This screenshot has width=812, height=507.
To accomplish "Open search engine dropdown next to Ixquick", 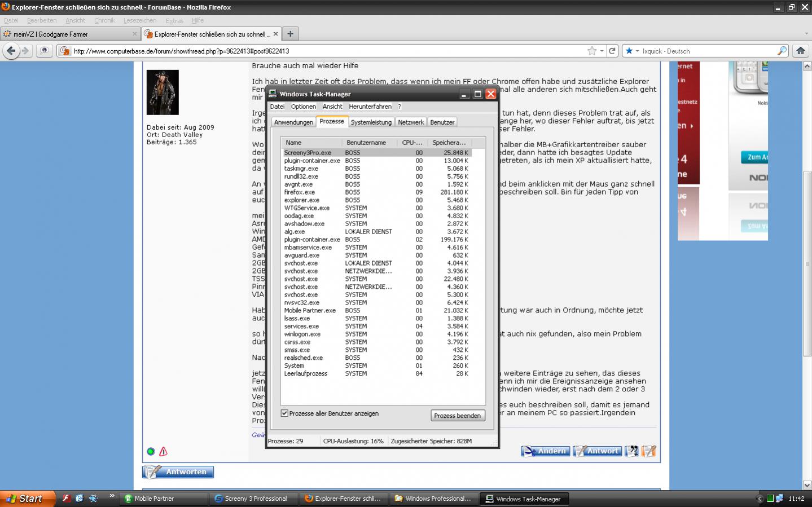I will coord(637,51).
